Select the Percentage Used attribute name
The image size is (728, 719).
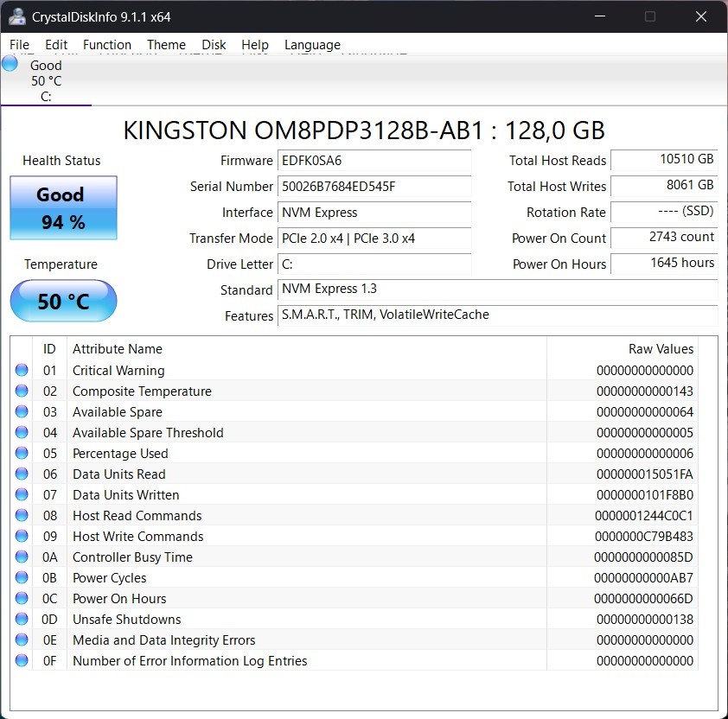point(120,454)
